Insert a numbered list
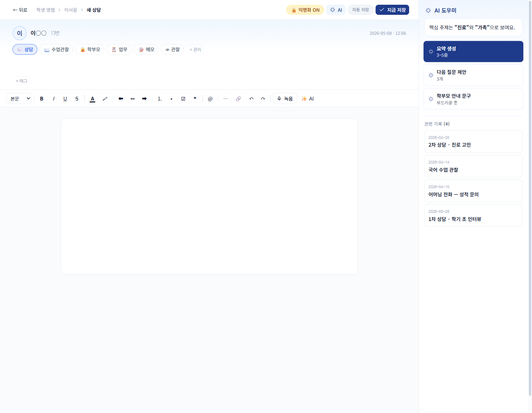 pos(160,99)
